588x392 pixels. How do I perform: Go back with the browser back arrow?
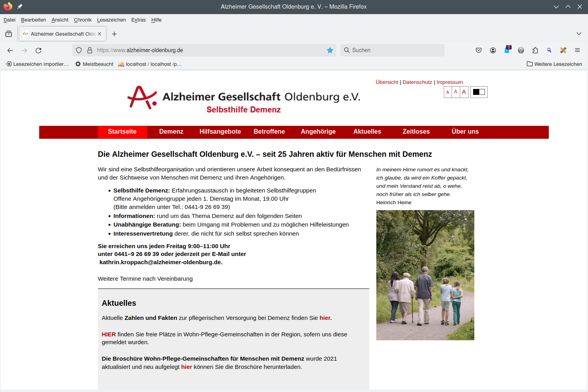(10, 50)
